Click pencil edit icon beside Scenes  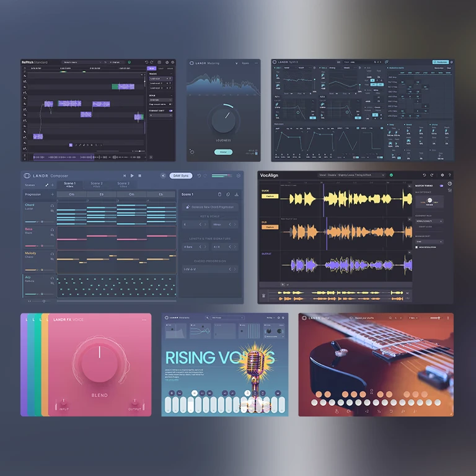(46, 185)
